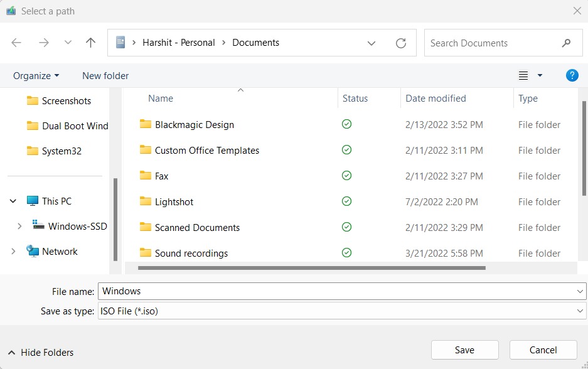Expand the Windows-SSD drive node

[x=19, y=227]
